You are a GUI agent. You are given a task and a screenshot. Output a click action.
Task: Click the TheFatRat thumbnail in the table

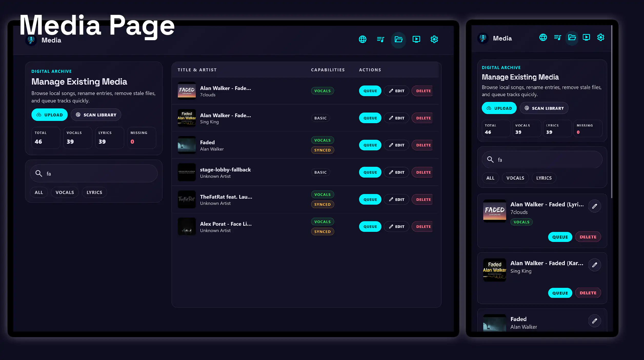point(187,199)
